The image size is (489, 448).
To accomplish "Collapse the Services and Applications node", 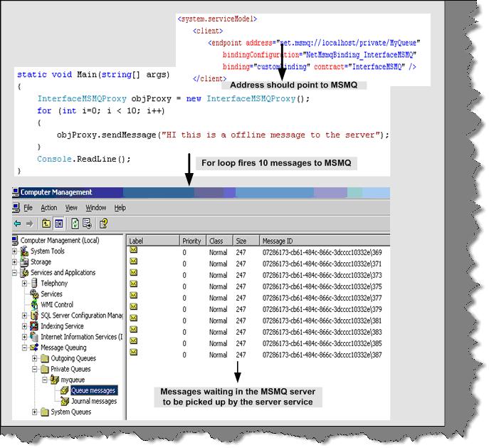I will pyautogui.click(x=15, y=272).
